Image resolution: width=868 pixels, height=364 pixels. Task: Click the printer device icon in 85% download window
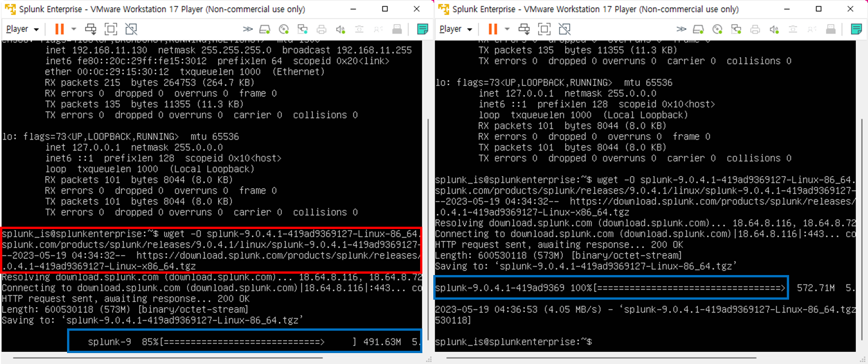(322, 30)
